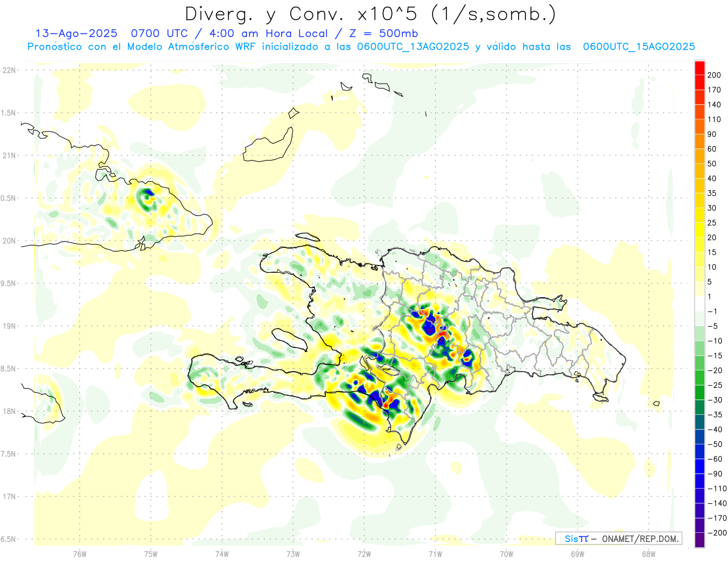Click the '74W' longitude label
The height and width of the screenshot is (562, 728).
[x=221, y=554]
